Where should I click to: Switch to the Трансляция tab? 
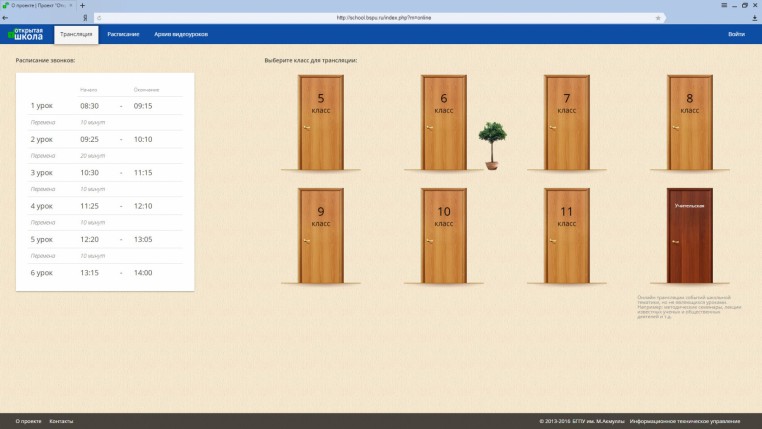point(76,34)
